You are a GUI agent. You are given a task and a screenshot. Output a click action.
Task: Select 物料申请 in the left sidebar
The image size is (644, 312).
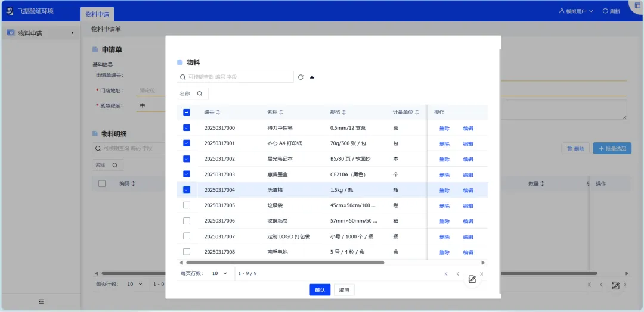(x=40, y=33)
